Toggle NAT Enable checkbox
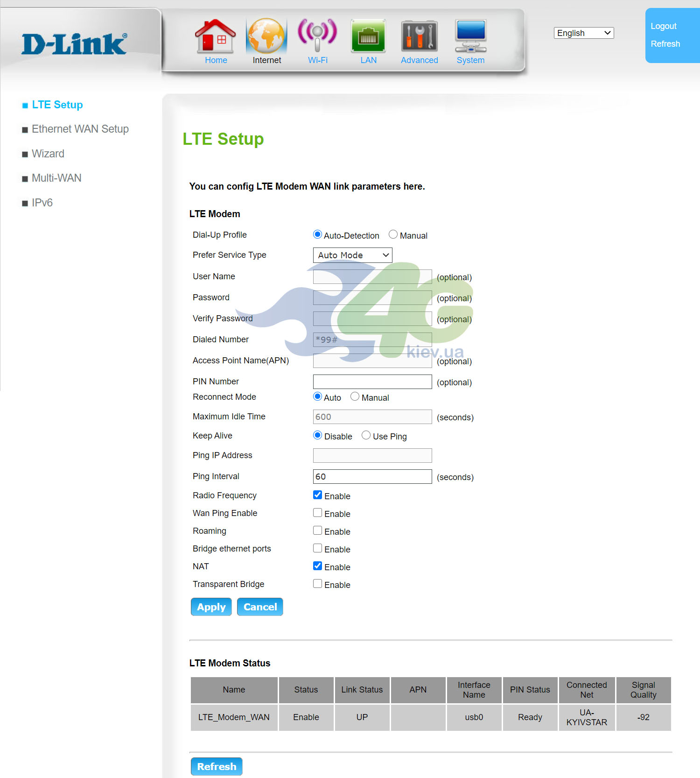 click(x=317, y=566)
